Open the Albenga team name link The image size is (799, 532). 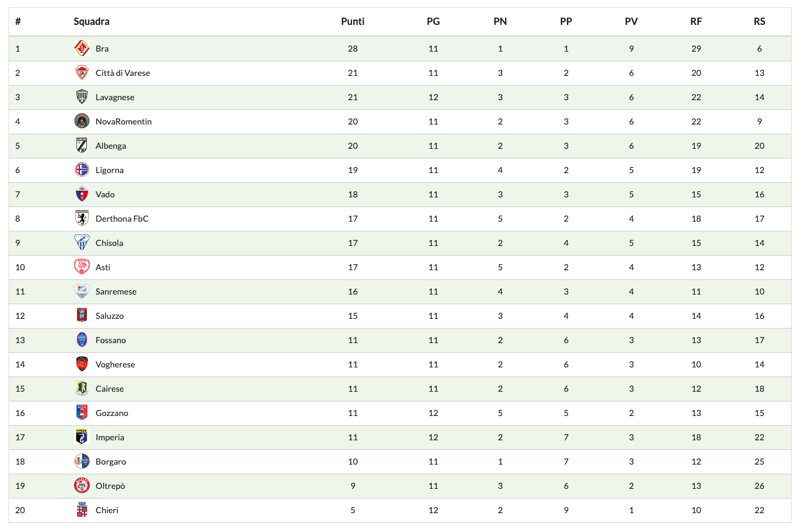pos(110,146)
